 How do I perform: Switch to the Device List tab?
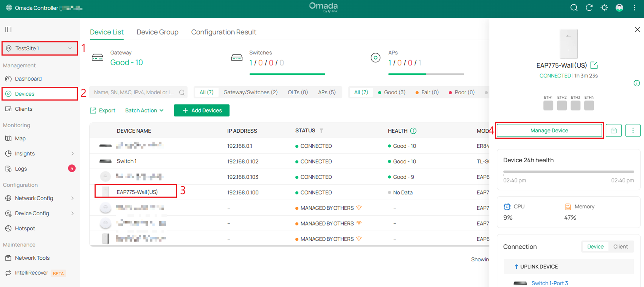click(x=107, y=32)
